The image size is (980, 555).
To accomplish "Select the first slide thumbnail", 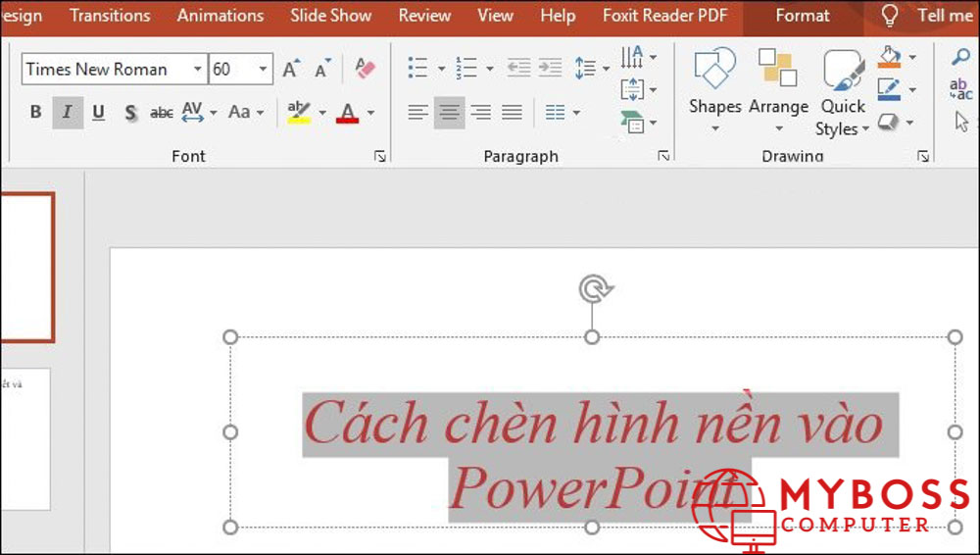I will (26, 267).
